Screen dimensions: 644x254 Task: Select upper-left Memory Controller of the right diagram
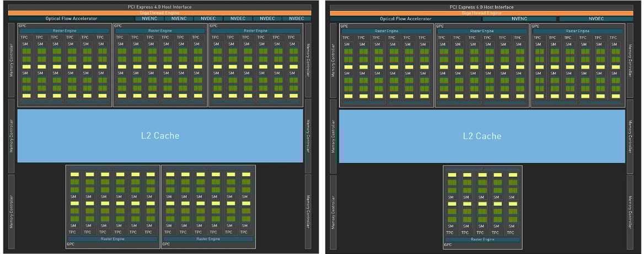333,60
